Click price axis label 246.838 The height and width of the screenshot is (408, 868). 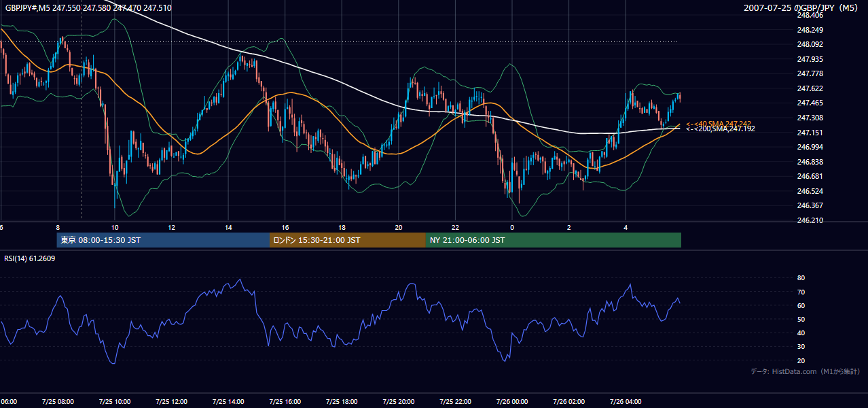[810, 162]
